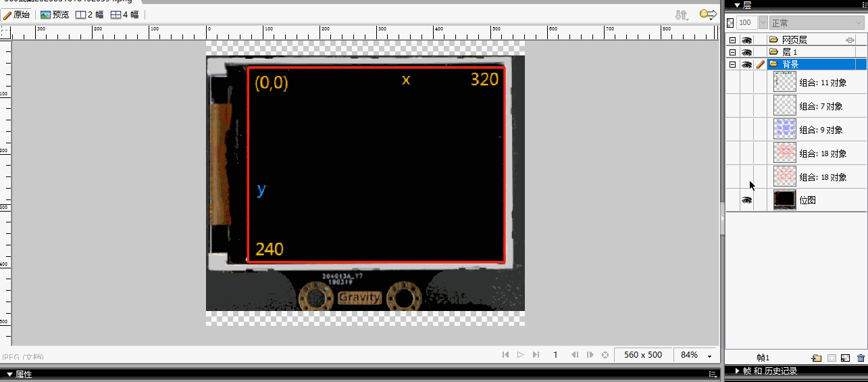The width and height of the screenshot is (868, 382).
Task: Open the quick export button in the document toolbar
Action: click(x=707, y=14)
